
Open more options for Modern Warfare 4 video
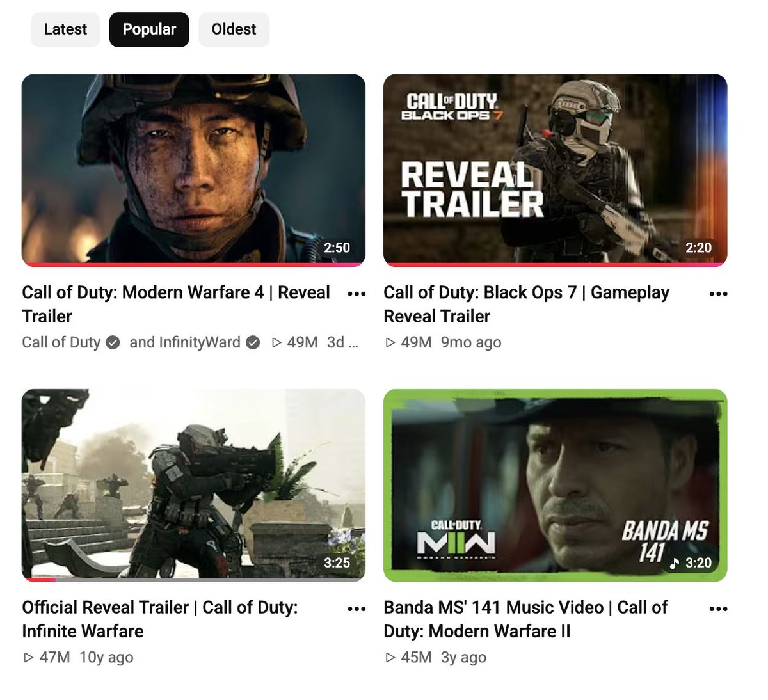tap(356, 294)
